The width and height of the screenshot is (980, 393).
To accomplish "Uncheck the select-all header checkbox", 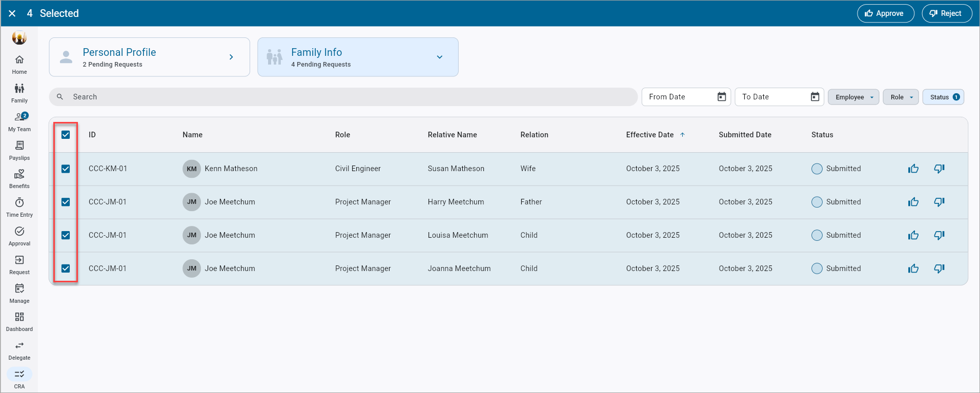I will [66, 135].
